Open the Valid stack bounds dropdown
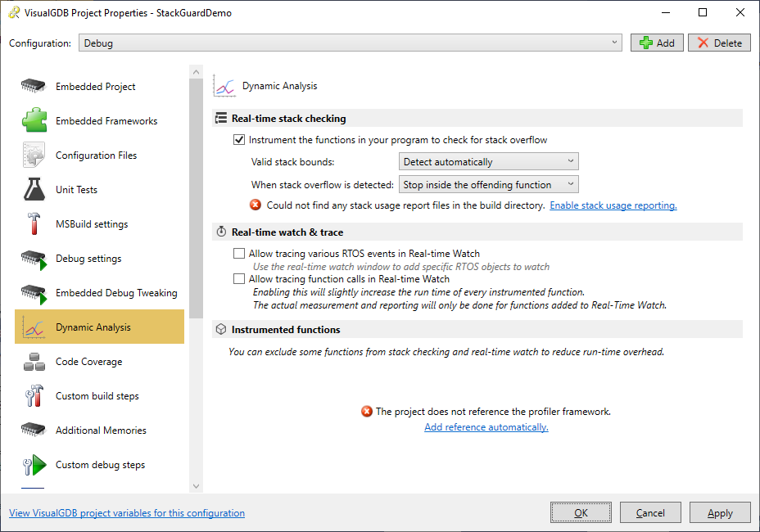 tap(488, 162)
